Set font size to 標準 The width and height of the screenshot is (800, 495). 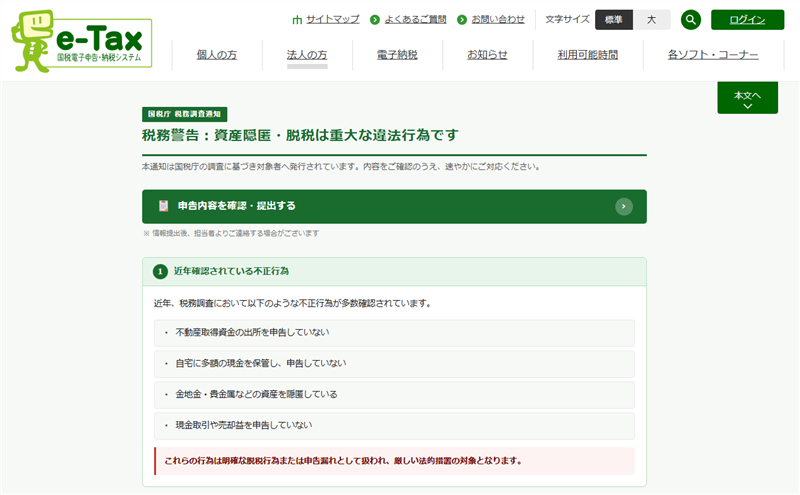[613, 20]
